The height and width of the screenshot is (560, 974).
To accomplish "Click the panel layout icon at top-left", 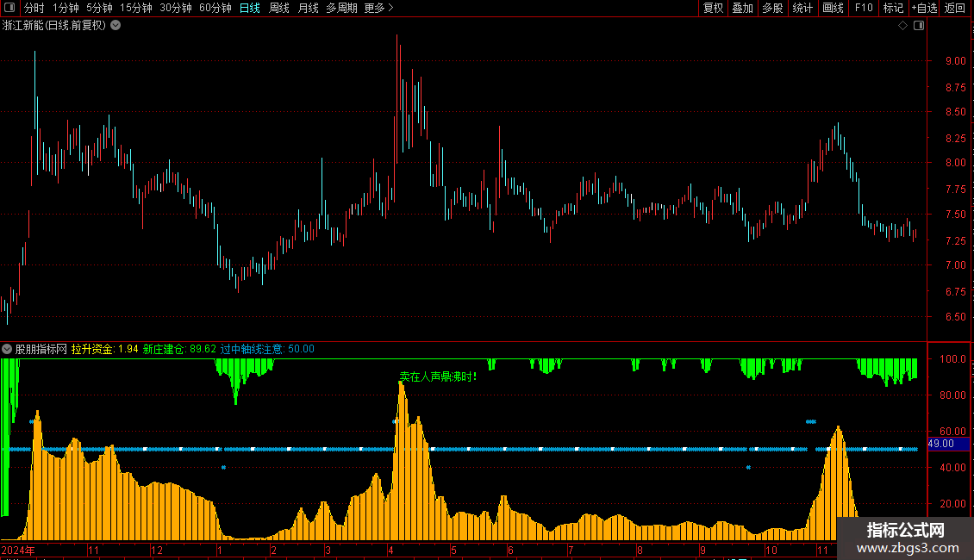I will 9,8.
